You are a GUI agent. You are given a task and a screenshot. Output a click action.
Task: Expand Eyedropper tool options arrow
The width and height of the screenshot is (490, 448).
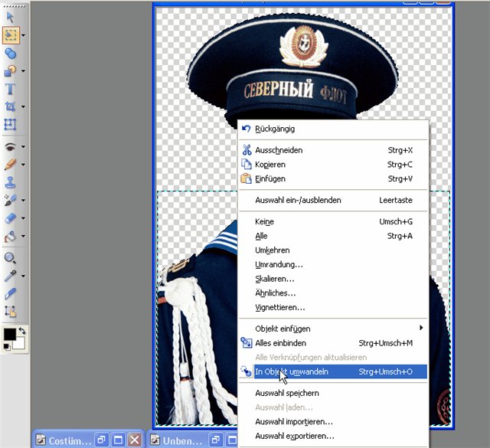[24, 276]
